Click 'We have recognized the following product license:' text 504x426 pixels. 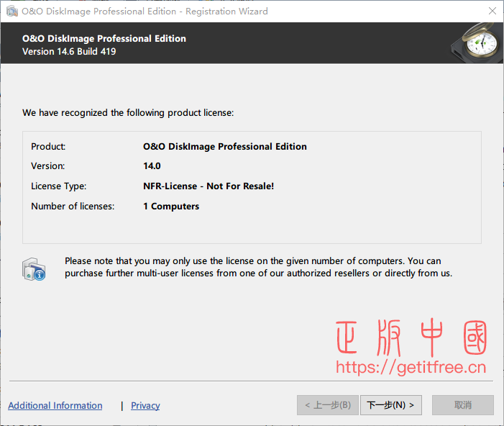point(128,112)
